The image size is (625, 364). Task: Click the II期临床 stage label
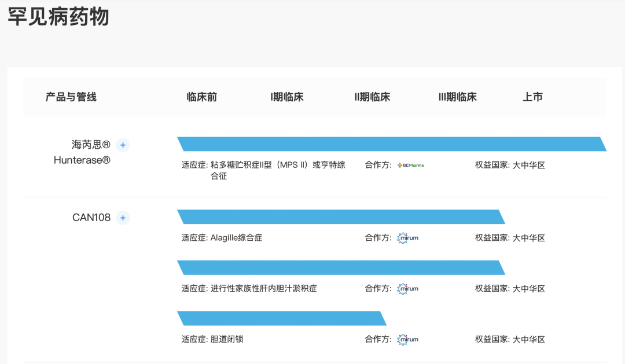coord(372,97)
